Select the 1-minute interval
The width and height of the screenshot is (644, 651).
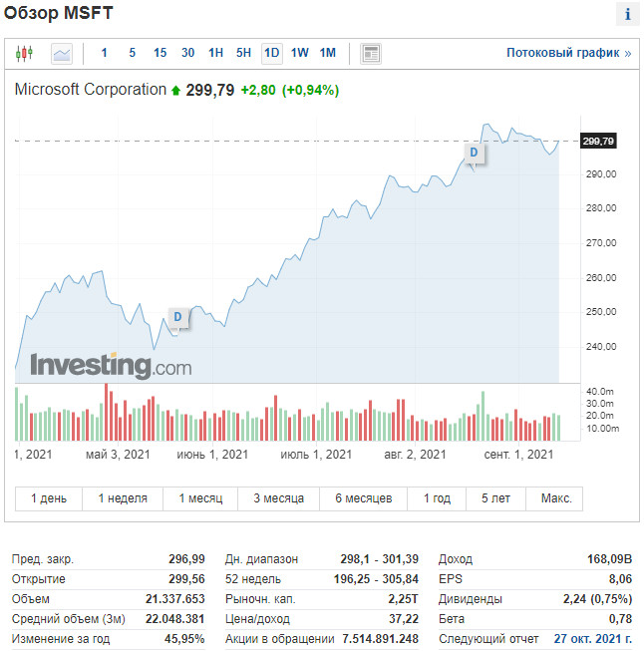104,53
